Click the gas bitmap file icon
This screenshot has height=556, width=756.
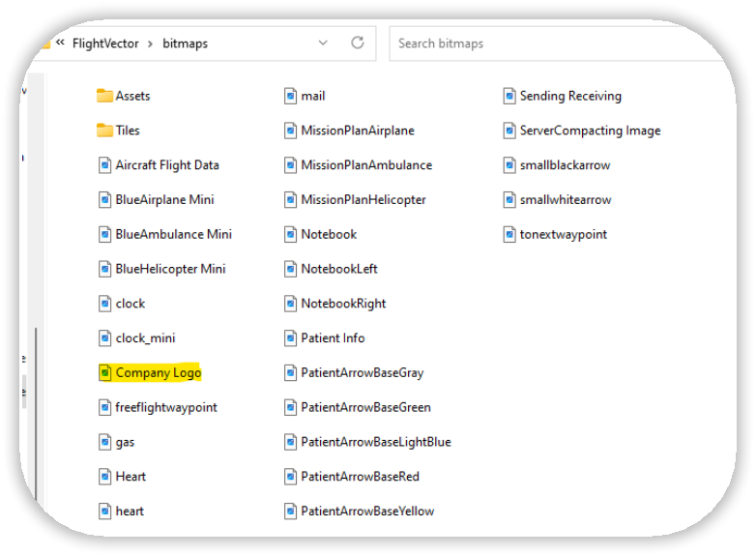pyautogui.click(x=105, y=442)
